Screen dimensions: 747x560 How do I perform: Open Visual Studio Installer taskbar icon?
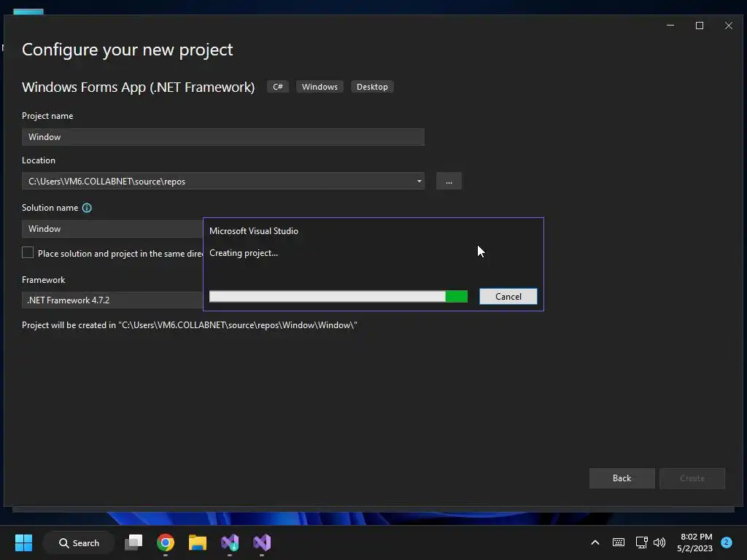230,542
